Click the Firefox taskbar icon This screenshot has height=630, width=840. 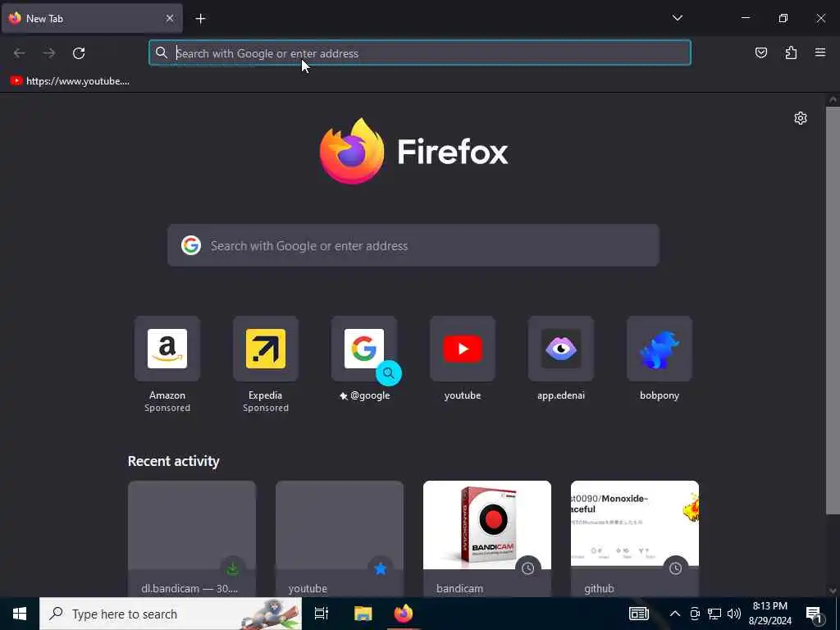point(404,614)
